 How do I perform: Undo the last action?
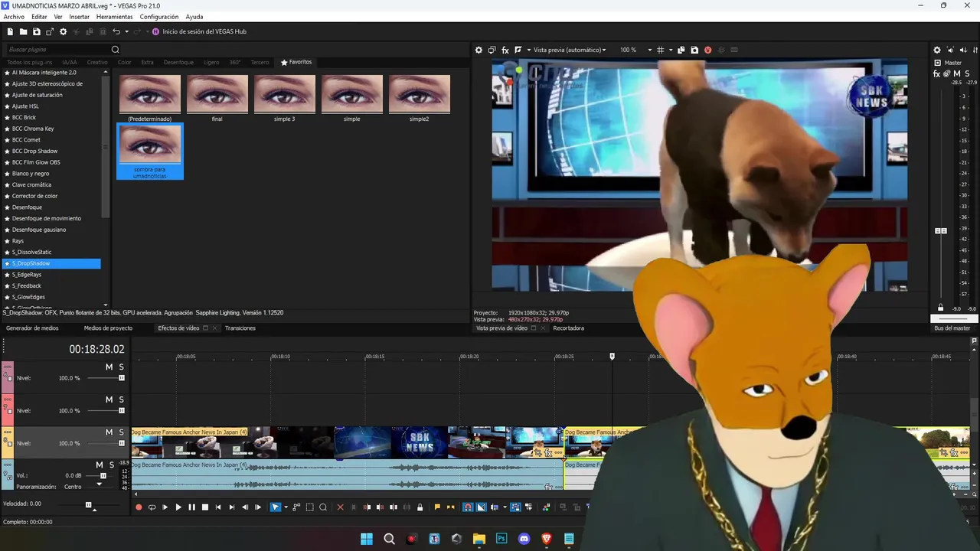116,31
